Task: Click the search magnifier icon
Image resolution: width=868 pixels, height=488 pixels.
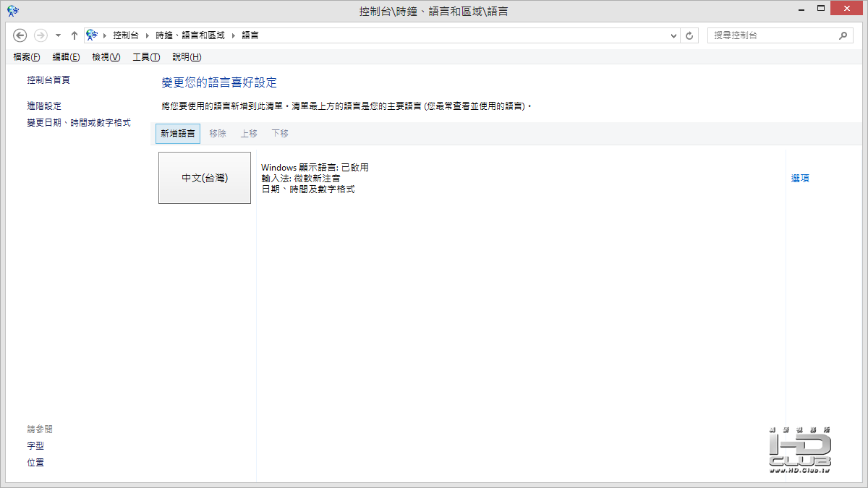Action: point(843,35)
